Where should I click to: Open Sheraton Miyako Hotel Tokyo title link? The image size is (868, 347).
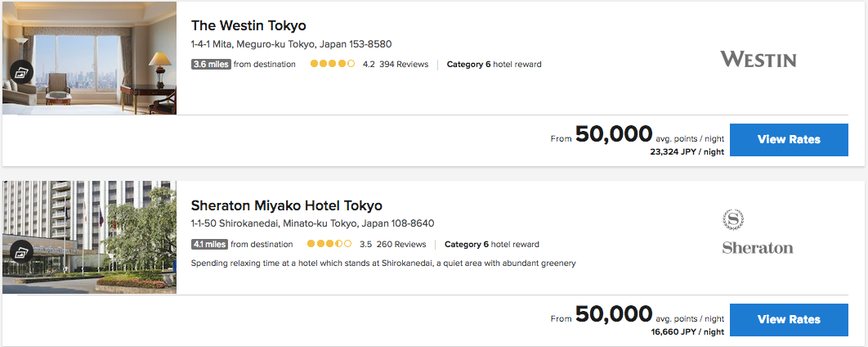[x=286, y=205]
